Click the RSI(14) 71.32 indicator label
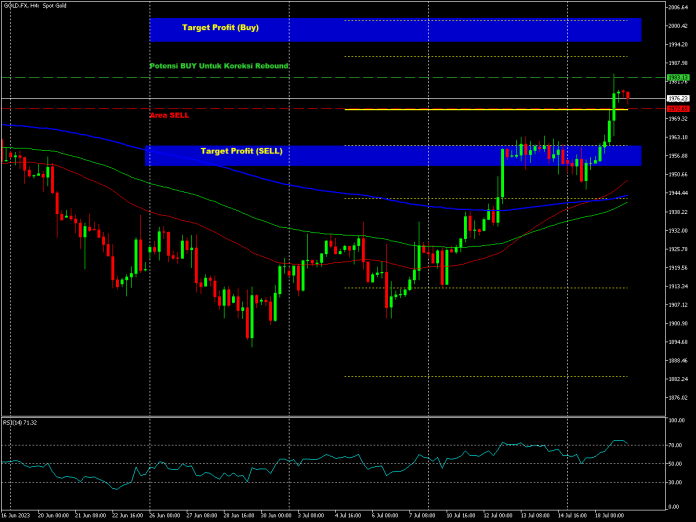The image size is (696, 522). 20,423
